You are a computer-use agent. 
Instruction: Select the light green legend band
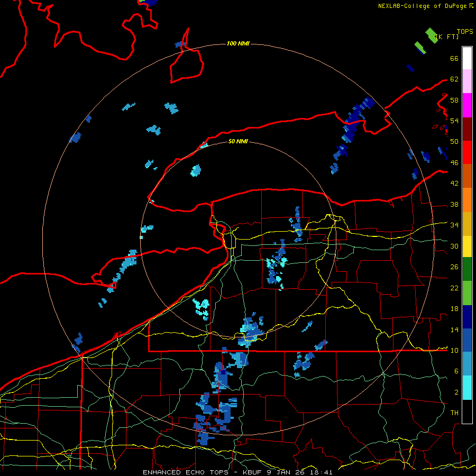[x=467, y=293]
